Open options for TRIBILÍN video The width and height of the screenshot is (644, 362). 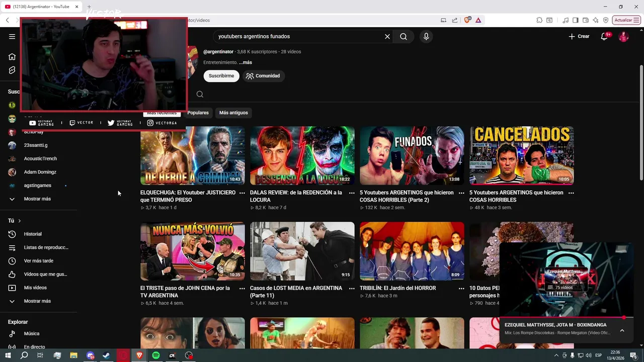pyautogui.click(x=461, y=288)
